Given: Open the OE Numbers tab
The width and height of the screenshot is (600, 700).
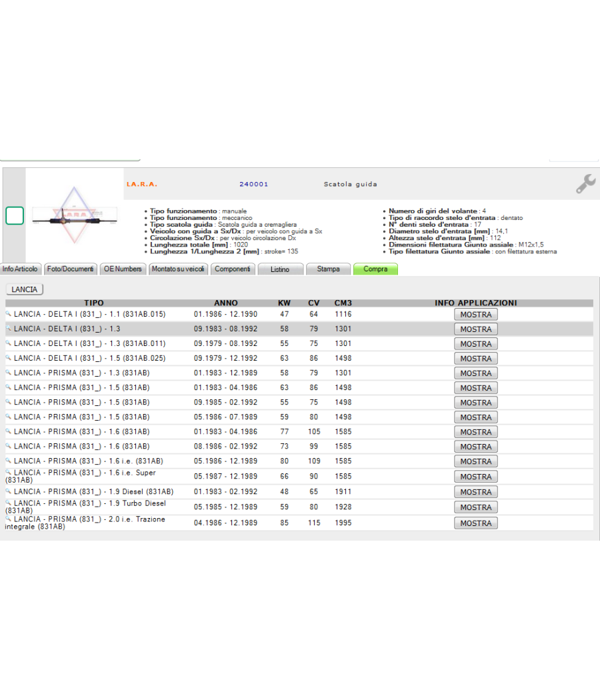Looking at the screenshot, I should (x=123, y=269).
